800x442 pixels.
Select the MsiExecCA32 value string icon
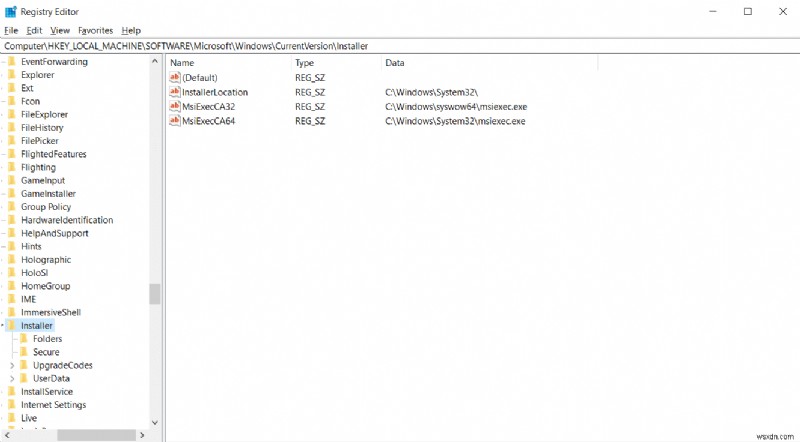click(x=174, y=106)
